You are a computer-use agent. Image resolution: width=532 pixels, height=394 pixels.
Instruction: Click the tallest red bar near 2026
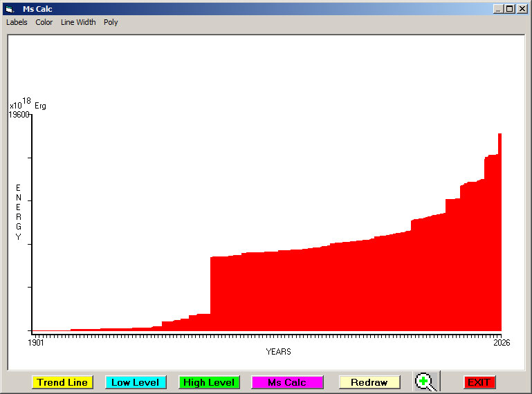[x=499, y=228]
